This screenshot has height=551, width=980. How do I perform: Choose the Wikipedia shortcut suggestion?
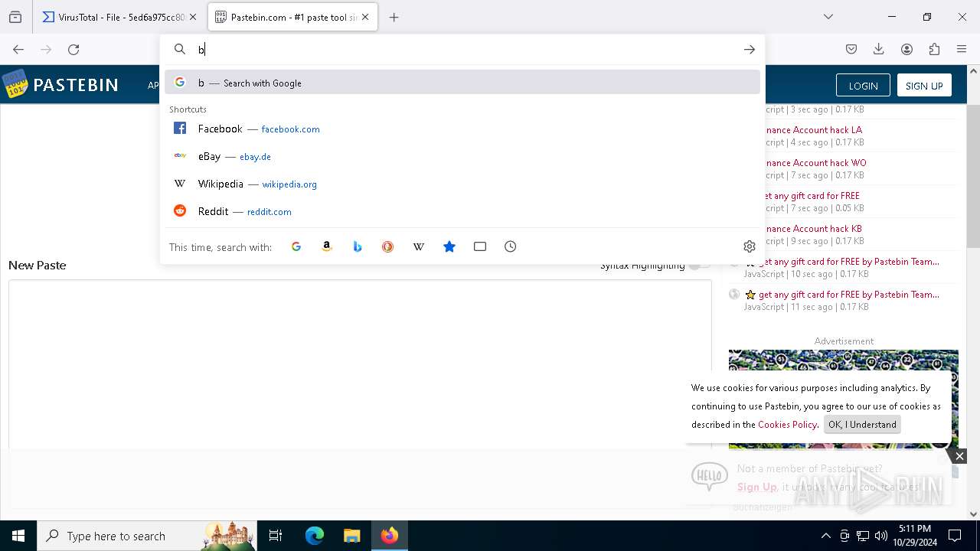462,184
